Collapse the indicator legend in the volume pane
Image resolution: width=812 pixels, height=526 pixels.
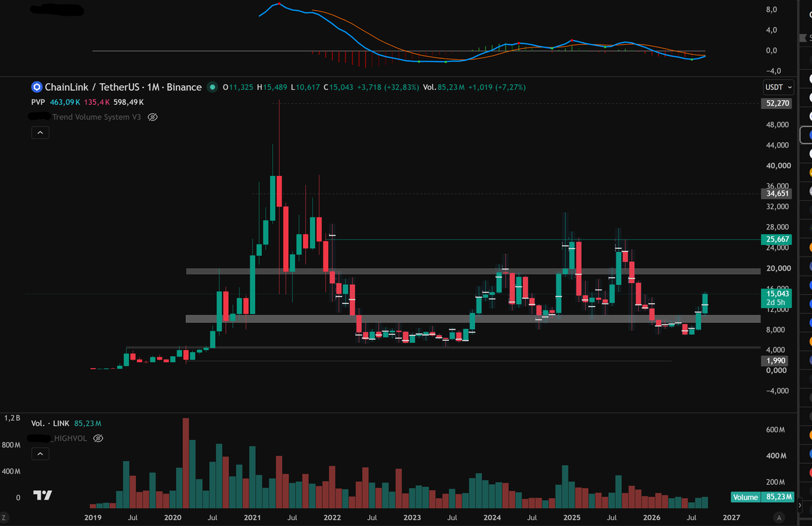click(x=40, y=454)
